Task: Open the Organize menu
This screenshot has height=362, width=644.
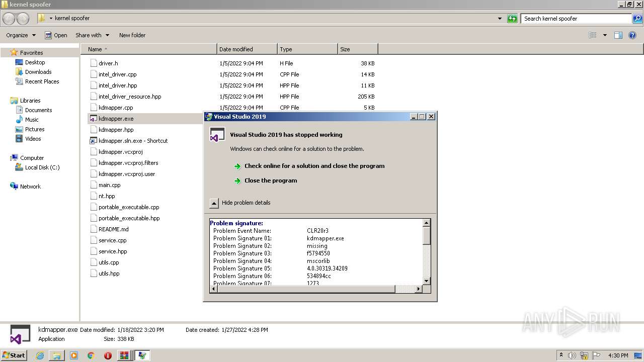Action: click(21, 35)
